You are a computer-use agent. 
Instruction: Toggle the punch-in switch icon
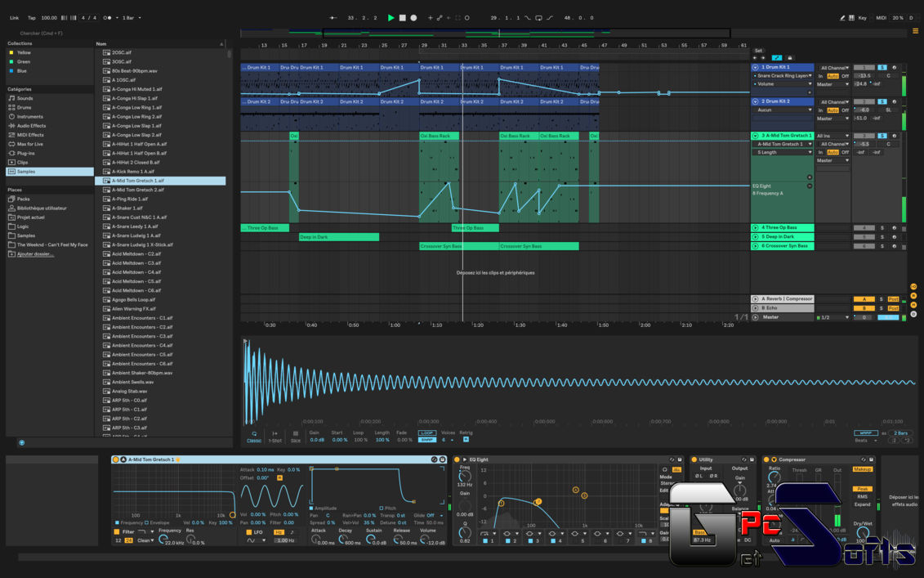pyautogui.click(x=528, y=18)
